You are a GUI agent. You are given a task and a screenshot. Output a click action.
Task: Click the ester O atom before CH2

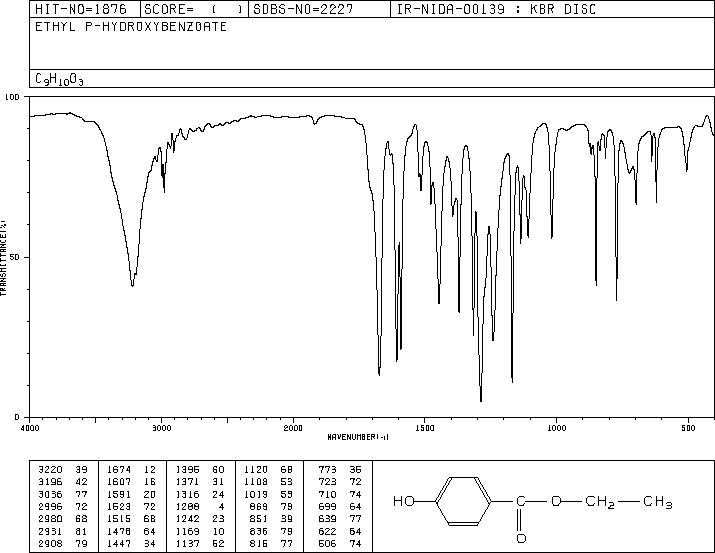tap(556, 501)
